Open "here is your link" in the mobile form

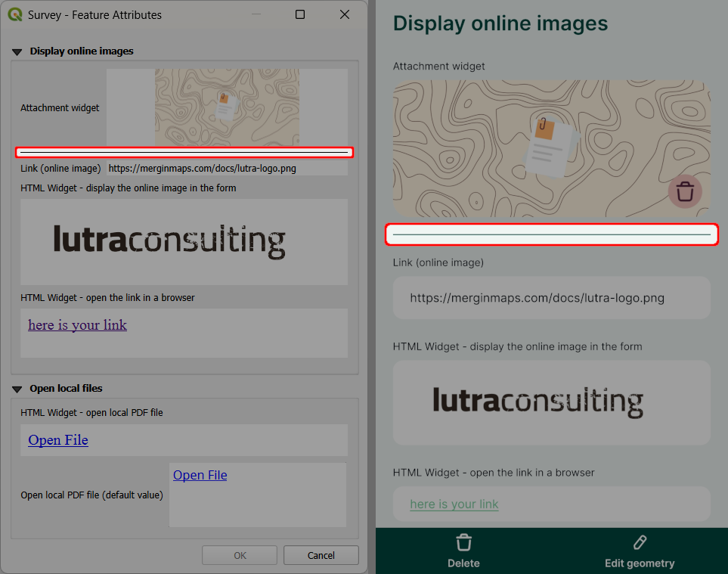(454, 504)
